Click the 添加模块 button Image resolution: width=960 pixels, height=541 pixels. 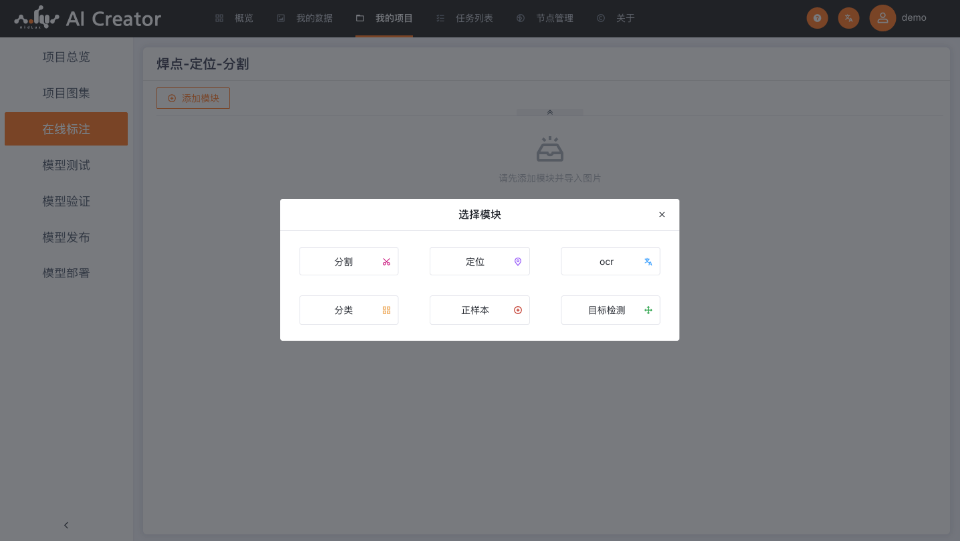click(193, 98)
